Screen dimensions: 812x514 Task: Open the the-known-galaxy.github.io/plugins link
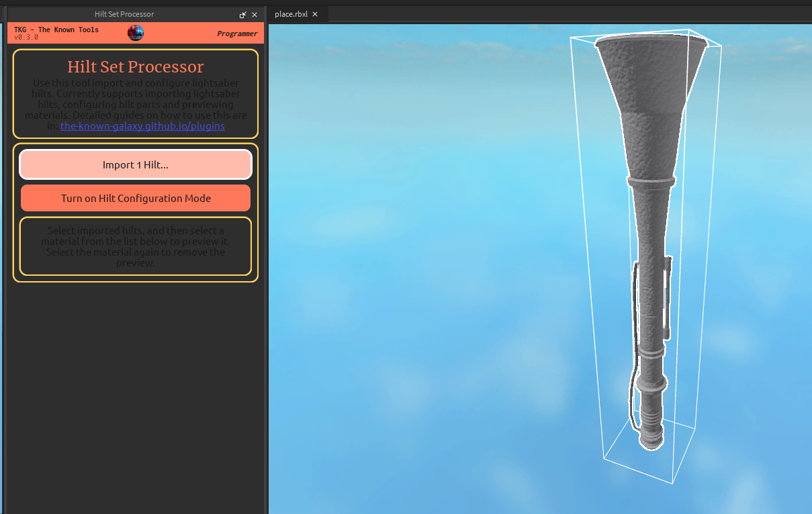142,125
